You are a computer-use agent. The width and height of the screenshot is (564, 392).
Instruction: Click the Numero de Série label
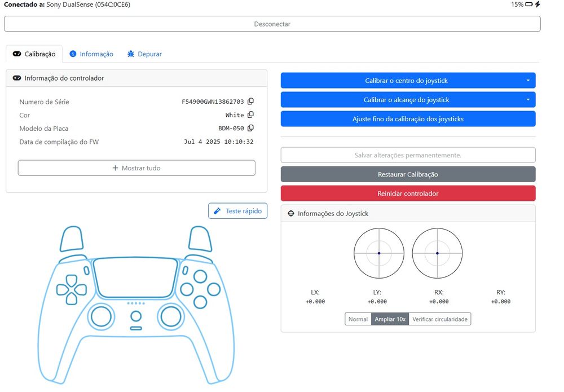coord(44,102)
